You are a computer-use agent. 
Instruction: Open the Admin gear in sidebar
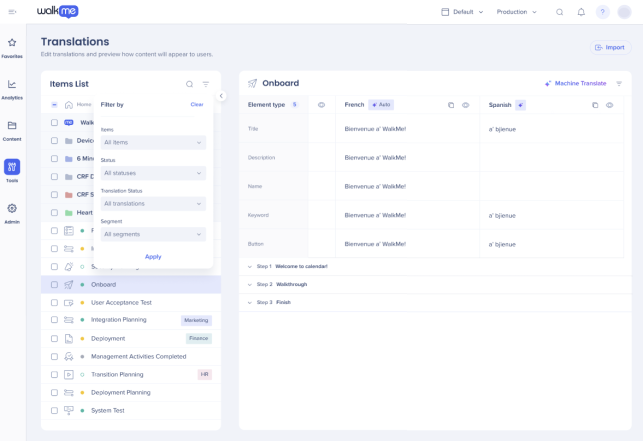pyautogui.click(x=12, y=213)
